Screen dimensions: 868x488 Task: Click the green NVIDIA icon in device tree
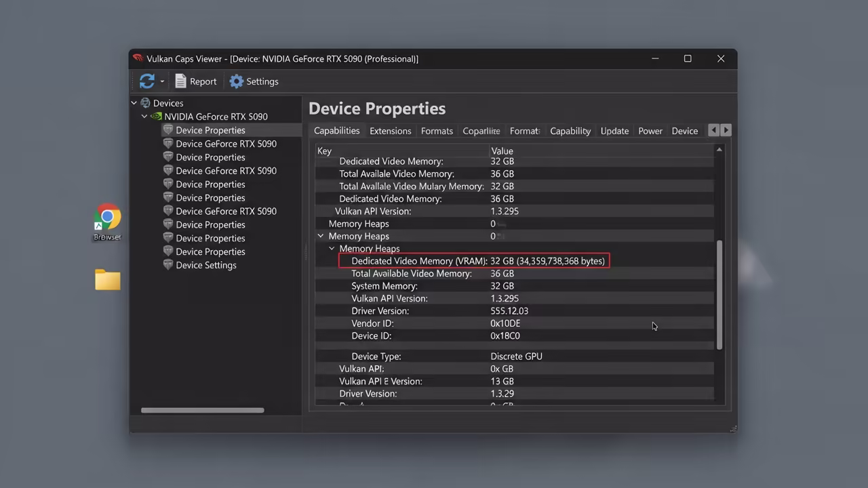coord(156,117)
